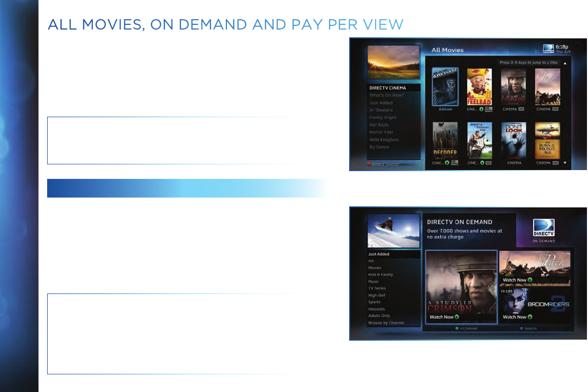Select the Interests category
This screenshot has height=392, width=588.
click(x=377, y=309)
